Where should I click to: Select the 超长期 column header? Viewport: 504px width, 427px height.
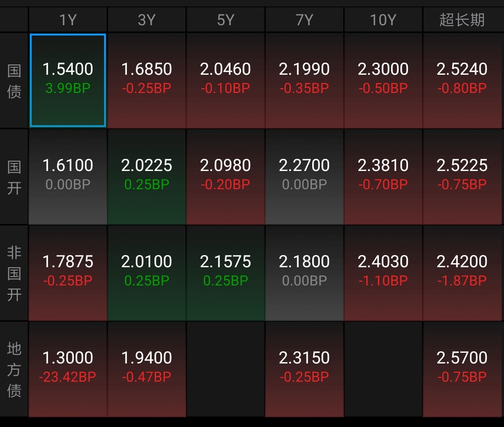tap(462, 20)
